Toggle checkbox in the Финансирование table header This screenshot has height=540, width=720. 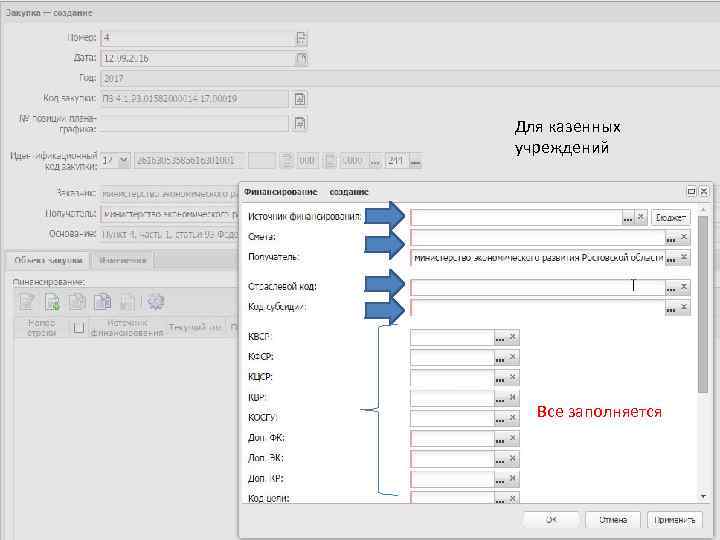coord(79,328)
